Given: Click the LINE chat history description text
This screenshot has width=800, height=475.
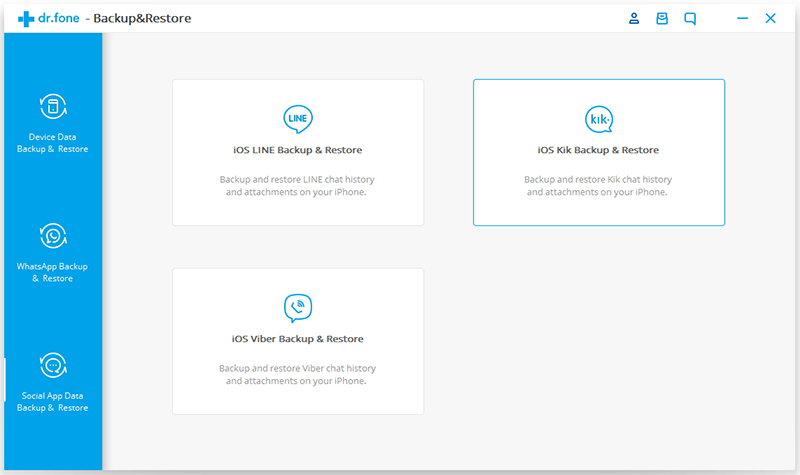Looking at the screenshot, I should pyautogui.click(x=297, y=186).
